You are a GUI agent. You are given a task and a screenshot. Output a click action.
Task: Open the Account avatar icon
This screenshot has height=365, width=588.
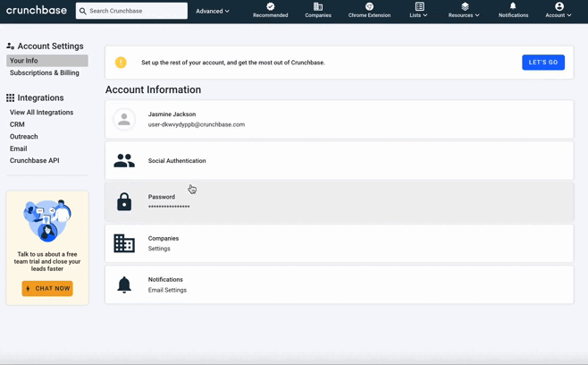click(x=559, y=6)
